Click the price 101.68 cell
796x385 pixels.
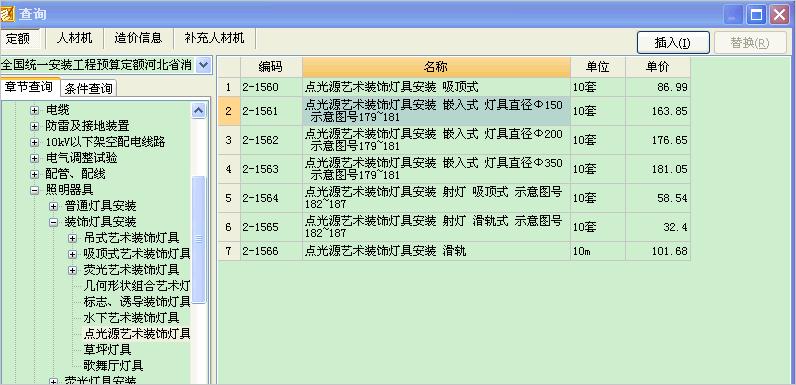(657, 251)
